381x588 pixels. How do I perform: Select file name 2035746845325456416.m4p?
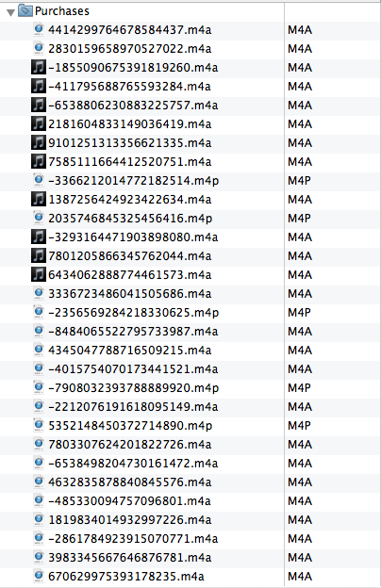pyautogui.click(x=130, y=219)
